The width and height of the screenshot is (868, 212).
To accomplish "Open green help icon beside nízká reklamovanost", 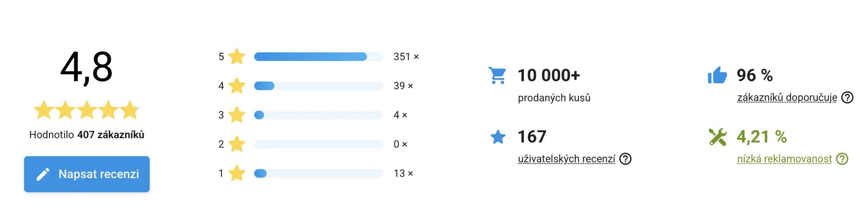I will [x=842, y=159].
